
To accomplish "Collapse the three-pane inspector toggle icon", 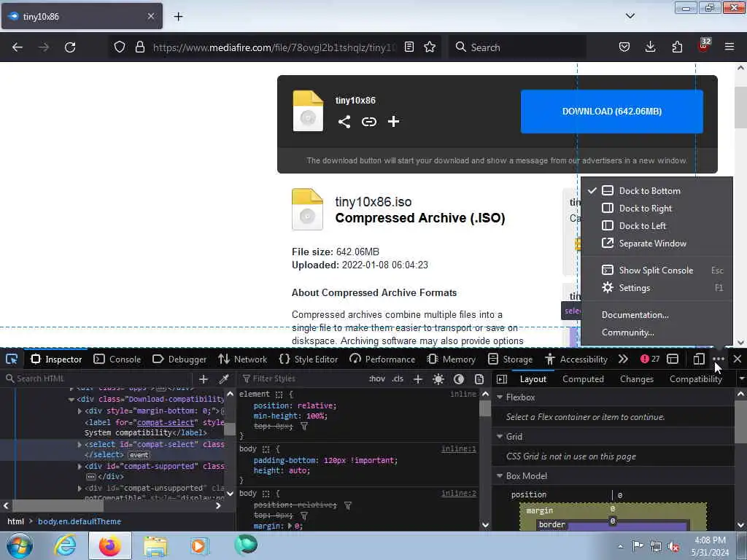I will [502, 379].
